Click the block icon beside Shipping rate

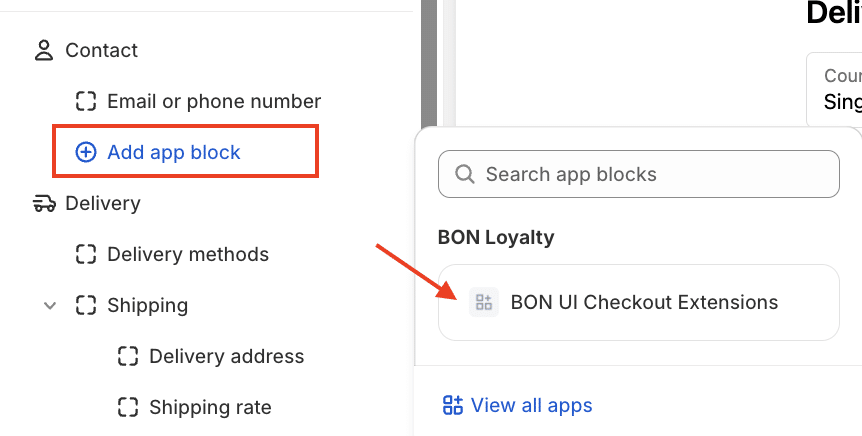click(128, 407)
